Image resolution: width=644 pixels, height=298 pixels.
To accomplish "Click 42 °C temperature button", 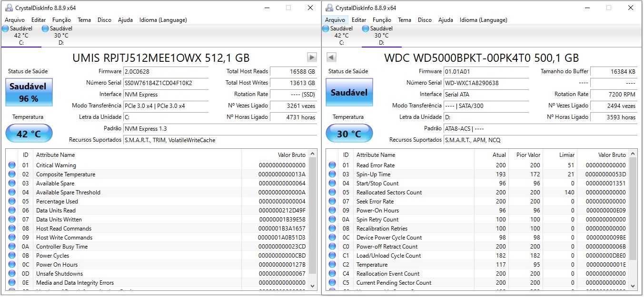I will pyautogui.click(x=29, y=134).
